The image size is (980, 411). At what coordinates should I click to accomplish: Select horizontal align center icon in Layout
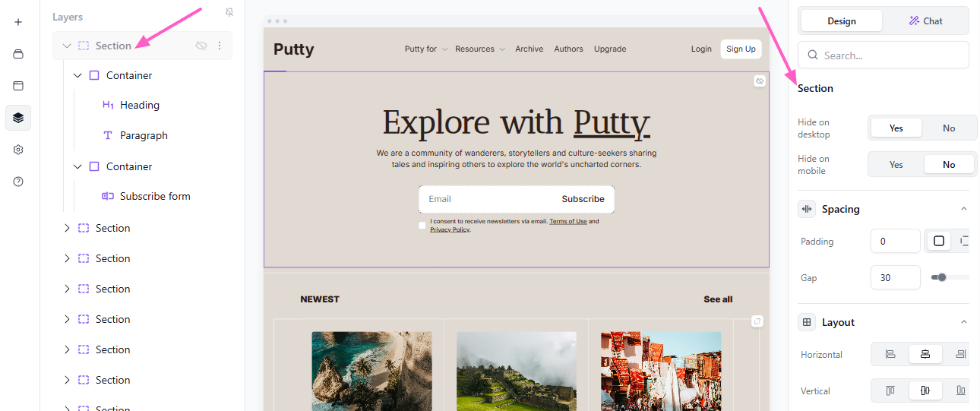pos(925,354)
